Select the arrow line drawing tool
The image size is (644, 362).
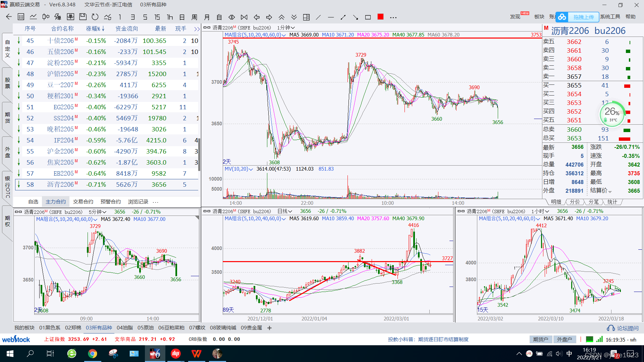pyautogui.click(x=356, y=17)
